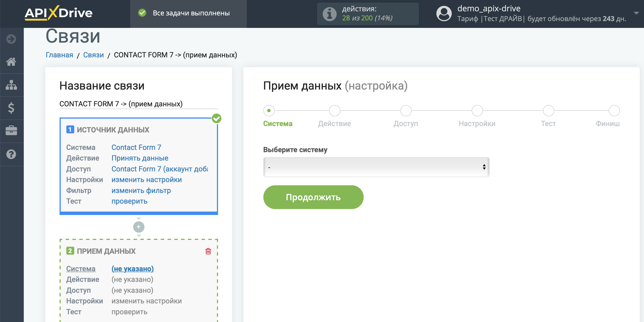The image size is (644, 322).
Task: Open the briefcase icon in the sidebar
Action: (x=11, y=131)
